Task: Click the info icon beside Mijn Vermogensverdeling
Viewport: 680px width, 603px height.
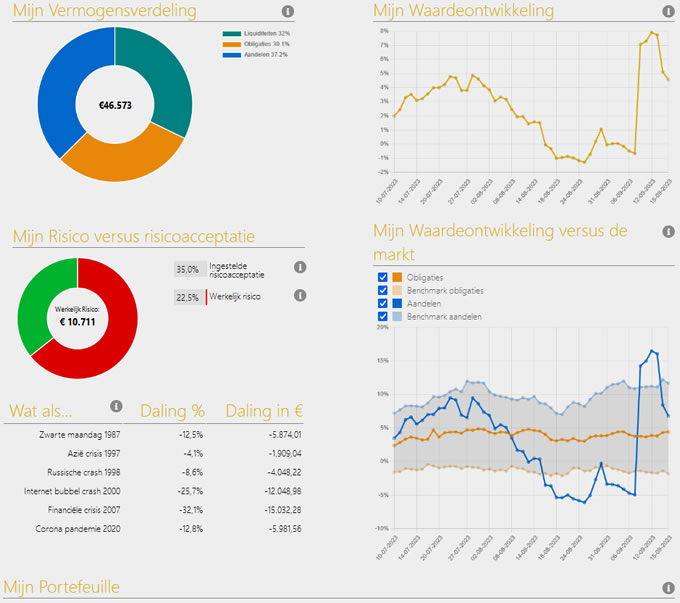Action: click(x=288, y=12)
